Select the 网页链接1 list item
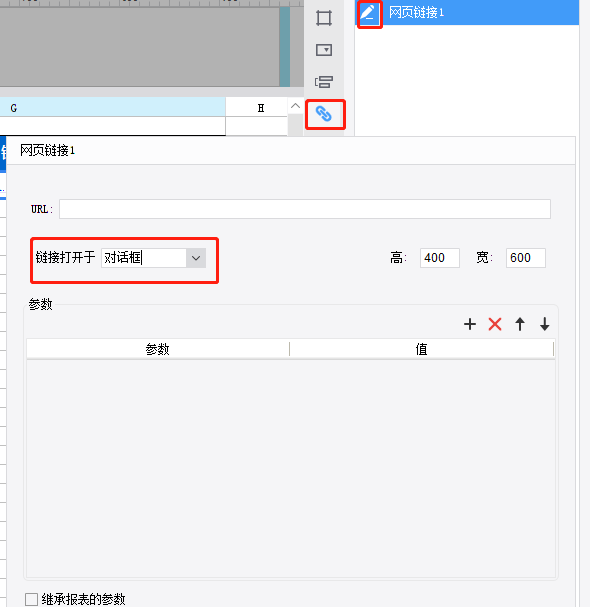This screenshot has height=607, width=590. [467, 13]
